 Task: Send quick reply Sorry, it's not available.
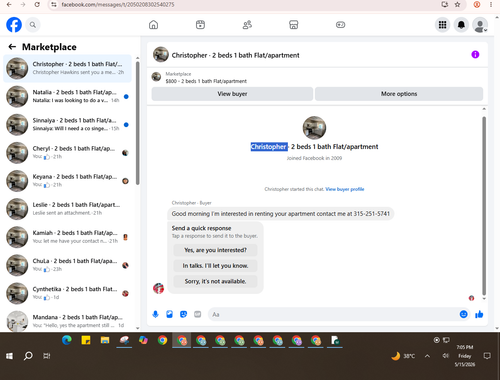click(215, 281)
